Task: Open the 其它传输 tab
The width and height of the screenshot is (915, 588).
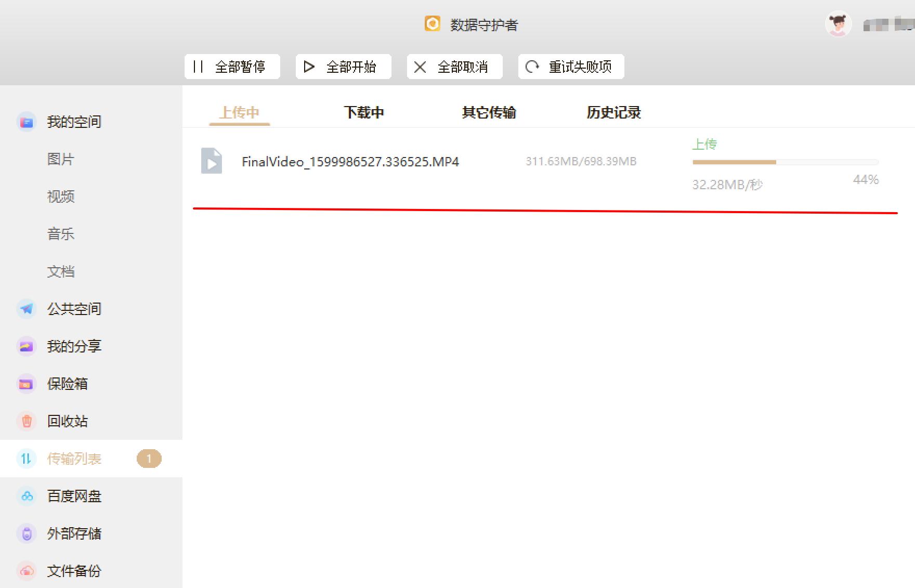Action: tap(488, 112)
